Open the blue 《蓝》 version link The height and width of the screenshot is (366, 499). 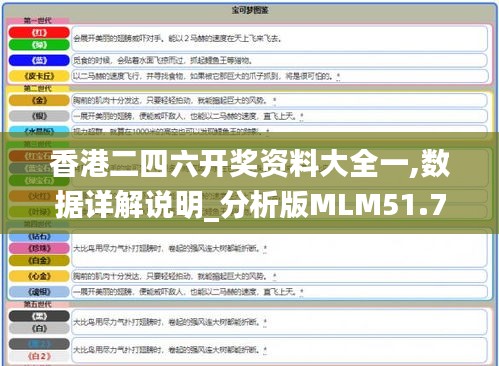(39, 60)
